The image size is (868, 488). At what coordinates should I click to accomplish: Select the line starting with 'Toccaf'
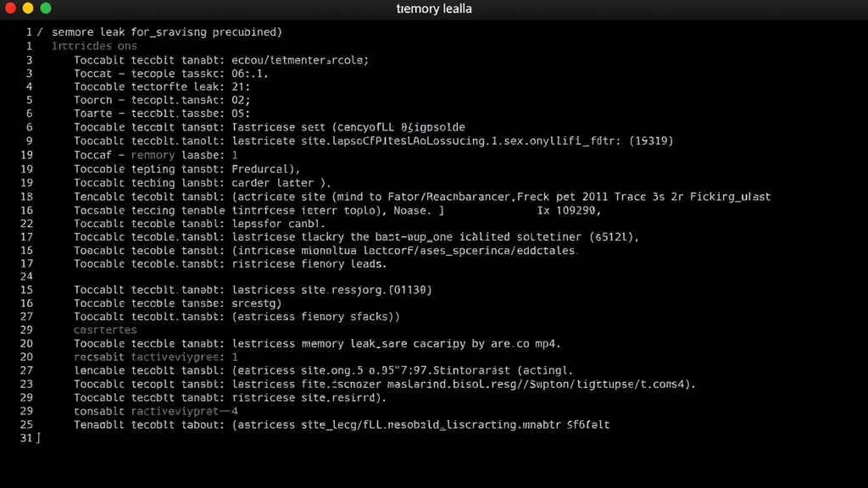(x=156, y=155)
